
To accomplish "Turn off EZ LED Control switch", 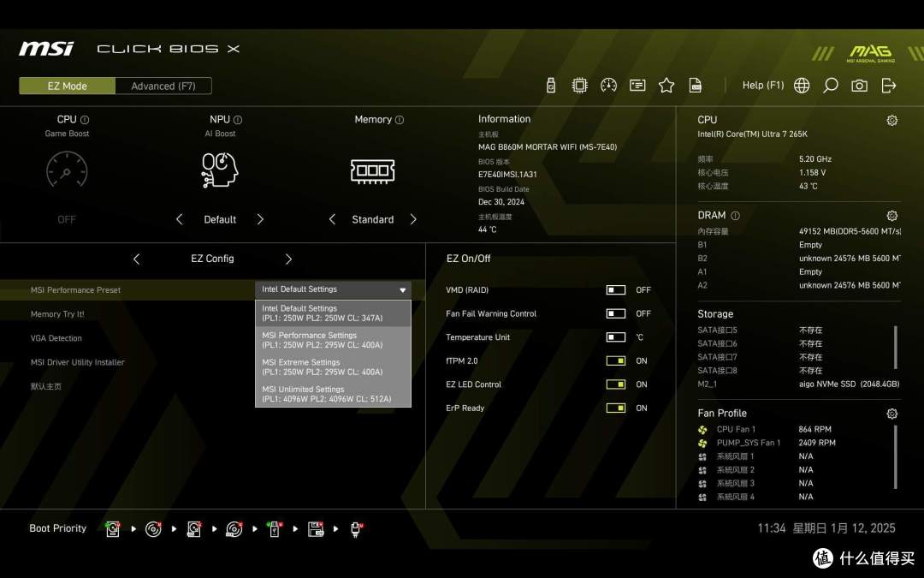I will (x=616, y=384).
